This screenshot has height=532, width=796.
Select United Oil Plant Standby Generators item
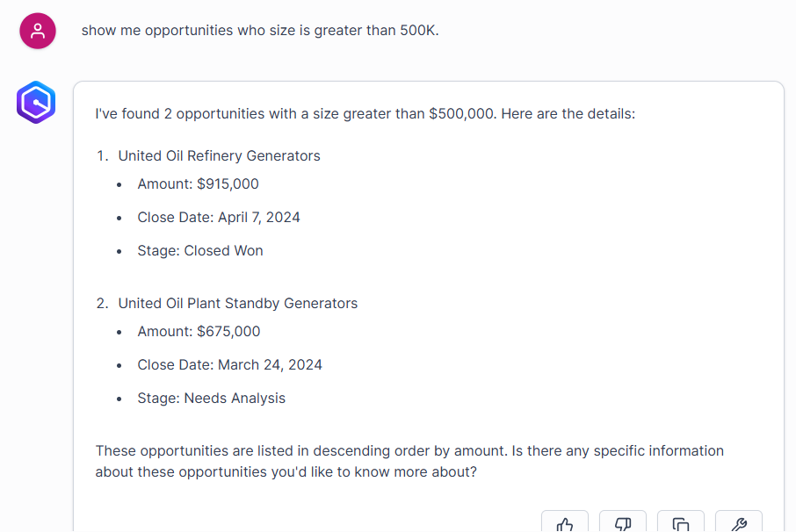(237, 304)
